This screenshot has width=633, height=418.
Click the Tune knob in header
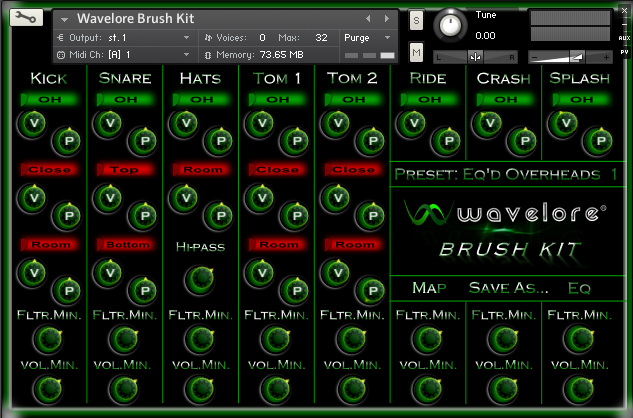pyautogui.click(x=453, y=23)
